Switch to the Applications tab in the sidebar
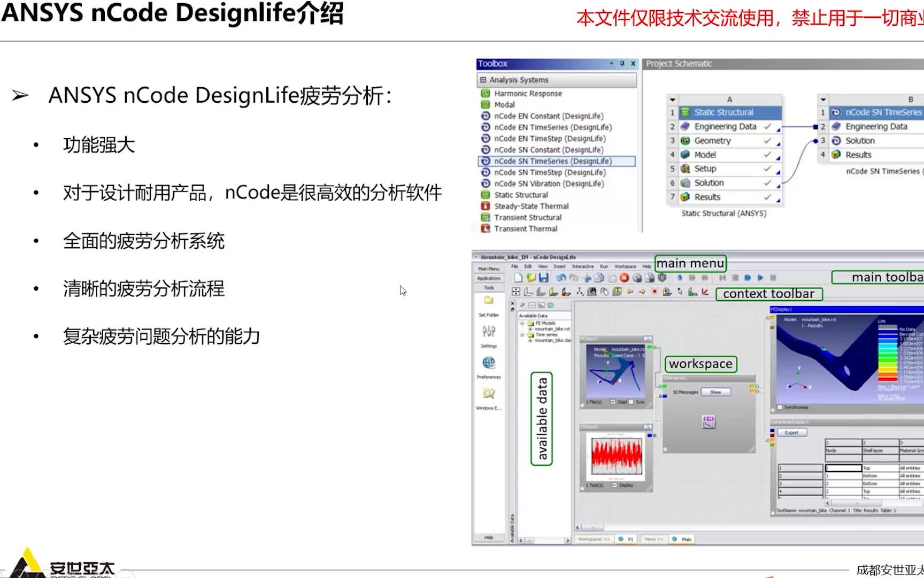 click(x=488, y=278)
